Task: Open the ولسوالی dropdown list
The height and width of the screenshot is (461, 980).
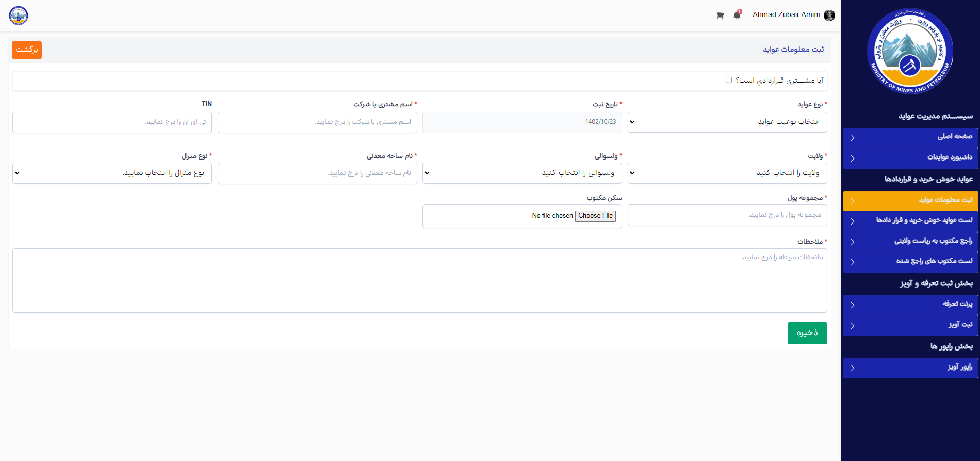Action: click(x=521, y=173)
